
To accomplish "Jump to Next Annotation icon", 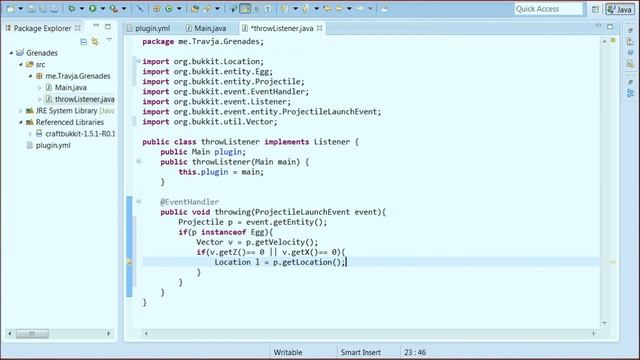I will 284,9.
